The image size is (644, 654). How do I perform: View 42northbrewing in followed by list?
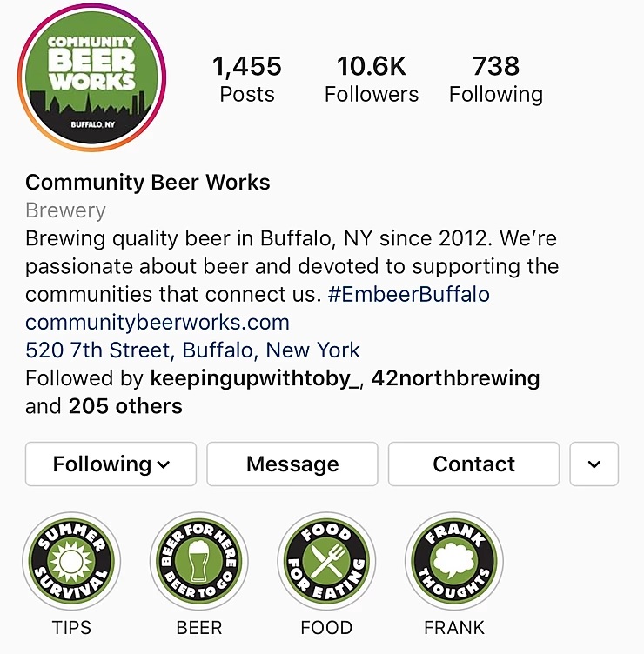[x=455, y=378]
